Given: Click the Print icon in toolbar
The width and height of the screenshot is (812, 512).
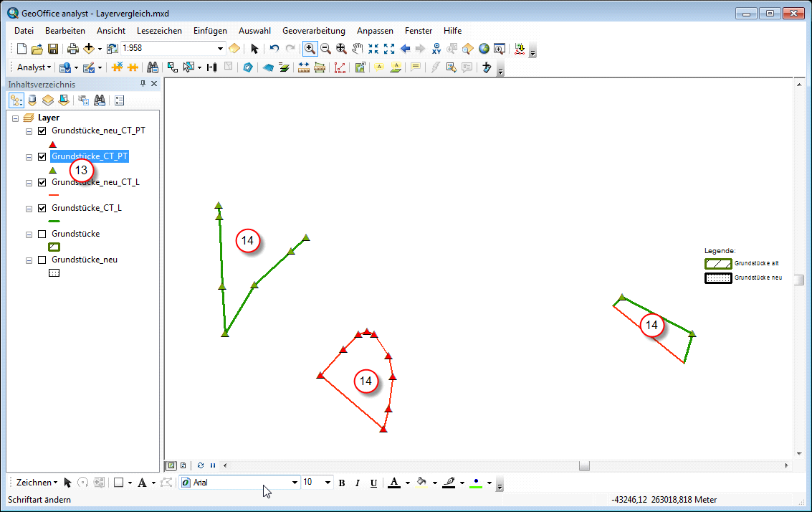Looking at the screenshot, I should (x=72, y=49).
